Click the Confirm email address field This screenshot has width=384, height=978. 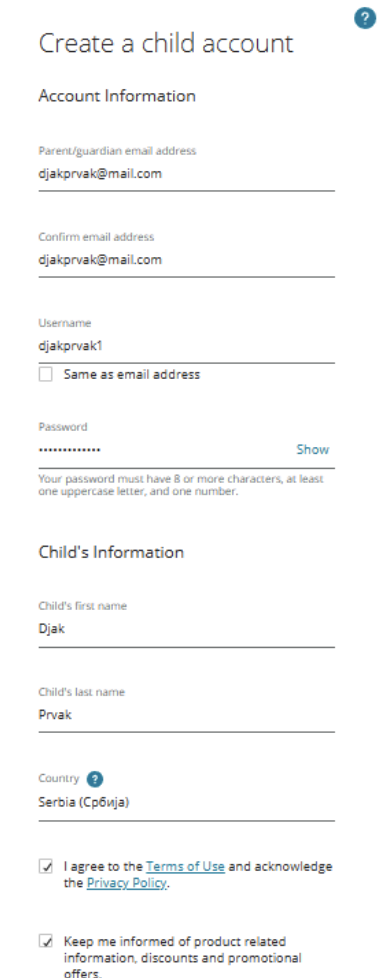(186, 260)
